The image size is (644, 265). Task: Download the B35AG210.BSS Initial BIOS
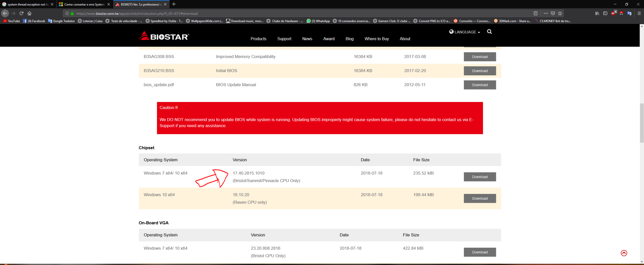coord(480,71)
